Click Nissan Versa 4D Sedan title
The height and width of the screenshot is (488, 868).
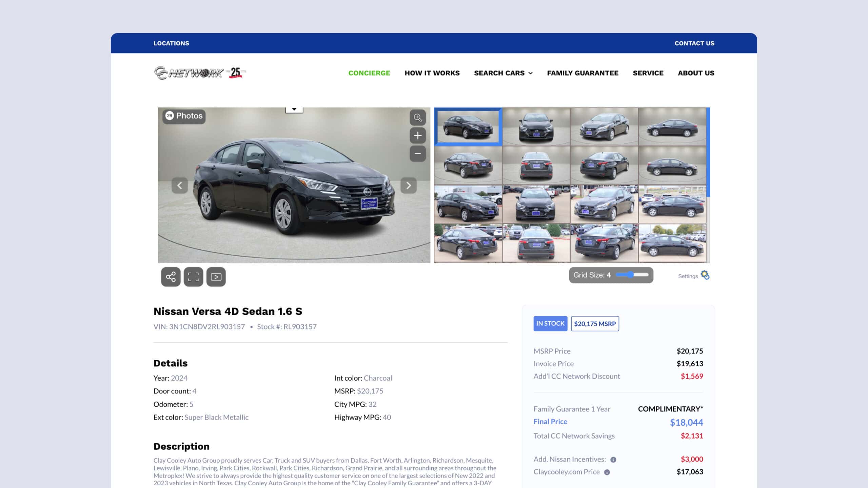point(228,311)
